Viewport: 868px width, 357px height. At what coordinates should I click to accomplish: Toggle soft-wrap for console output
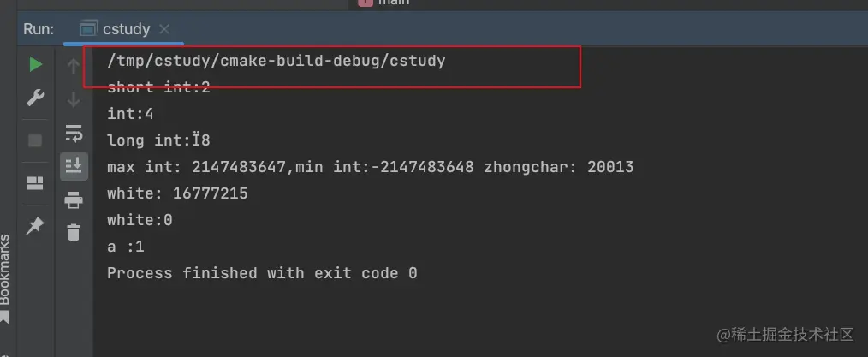tap(74, 134)
